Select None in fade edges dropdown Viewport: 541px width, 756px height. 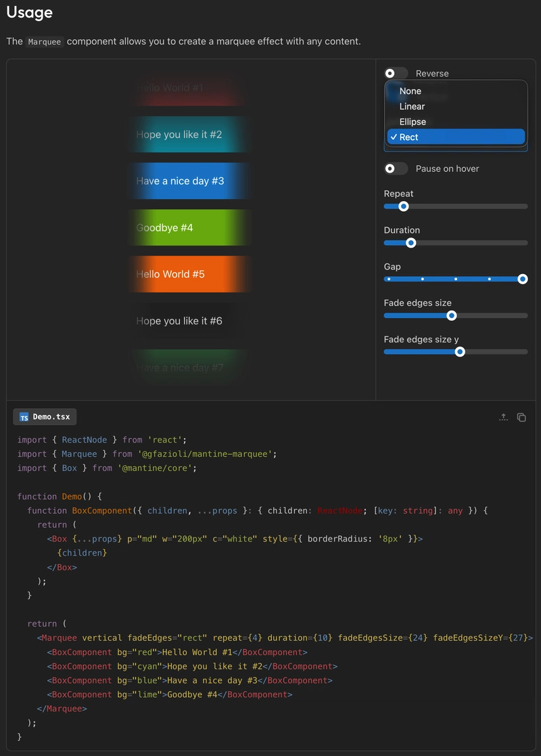456,91
